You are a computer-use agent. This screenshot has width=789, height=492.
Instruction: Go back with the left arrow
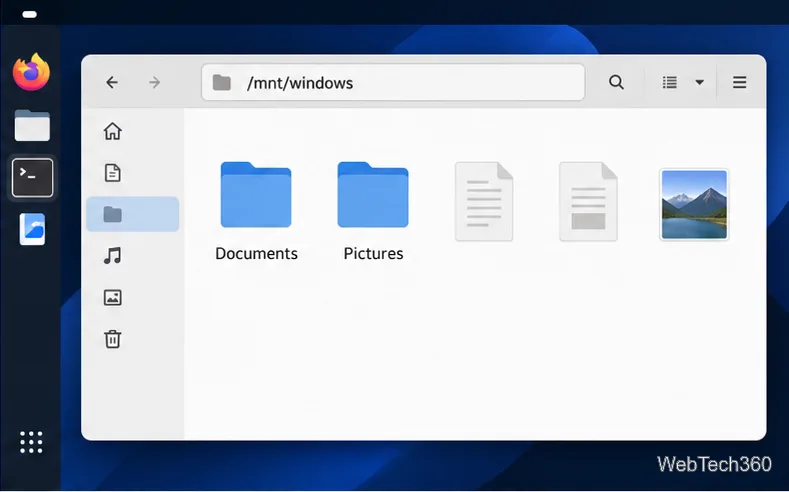(x=112, y=82)
